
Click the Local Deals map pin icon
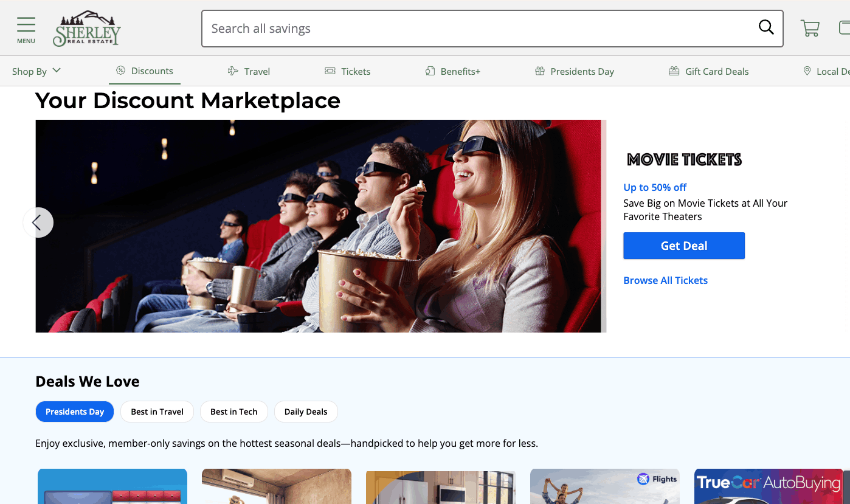(x=807, y=71)
